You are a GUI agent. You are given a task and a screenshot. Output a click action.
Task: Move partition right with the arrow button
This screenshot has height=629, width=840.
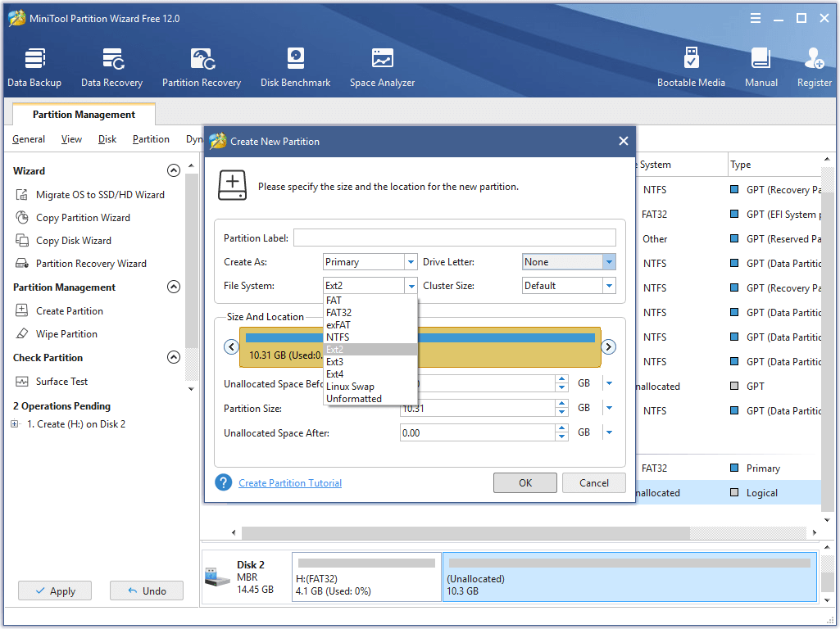609,347
